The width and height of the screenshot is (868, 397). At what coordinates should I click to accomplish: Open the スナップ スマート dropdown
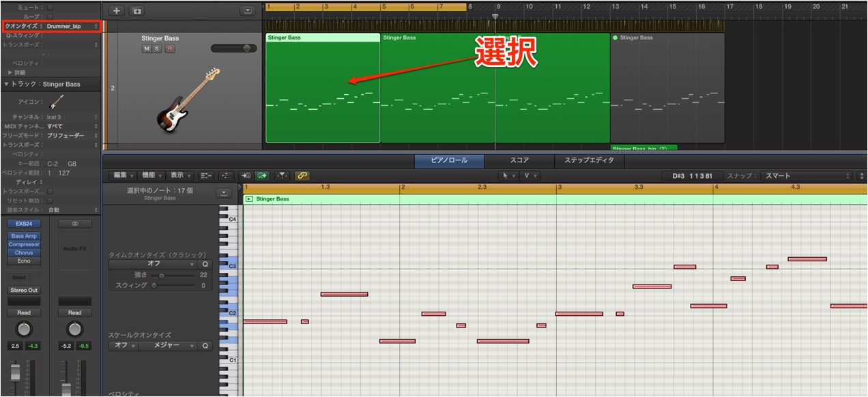[807, 176]
